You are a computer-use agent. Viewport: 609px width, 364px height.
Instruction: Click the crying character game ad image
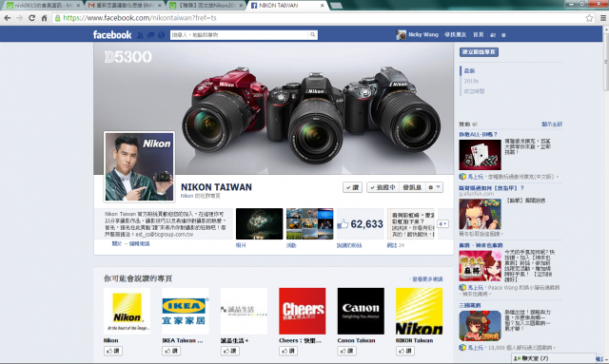point(480,214)
